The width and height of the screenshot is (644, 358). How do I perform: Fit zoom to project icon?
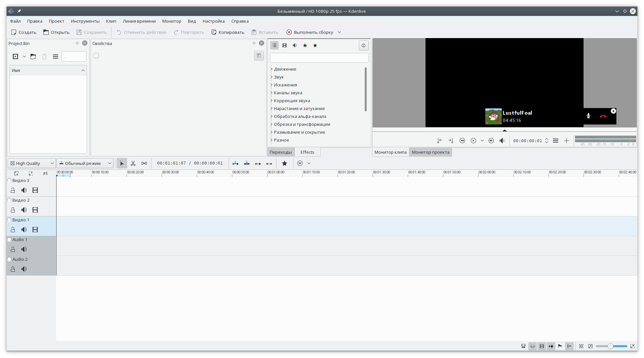581,346
